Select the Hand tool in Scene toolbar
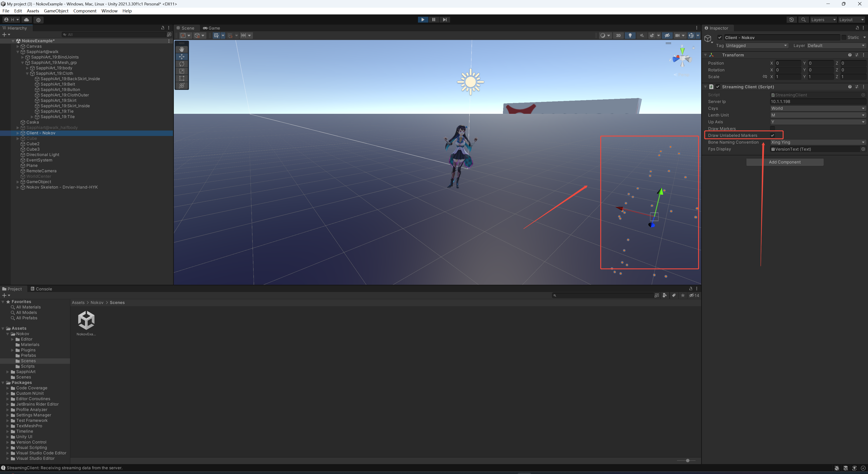Image resolution: width=868 pixels, height=474 pixels. point(182,49)
